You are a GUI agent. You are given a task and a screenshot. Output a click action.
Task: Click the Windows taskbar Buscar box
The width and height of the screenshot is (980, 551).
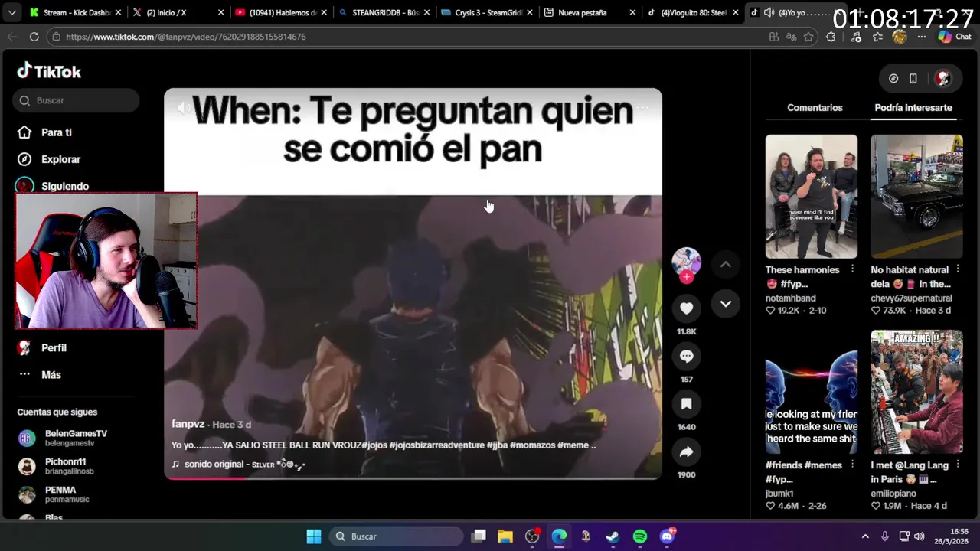(394, 536)
